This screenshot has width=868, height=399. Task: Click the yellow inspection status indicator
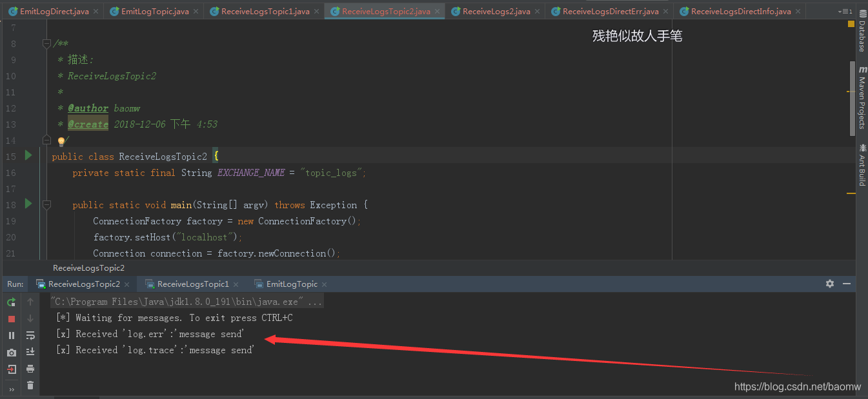[851, 24]
